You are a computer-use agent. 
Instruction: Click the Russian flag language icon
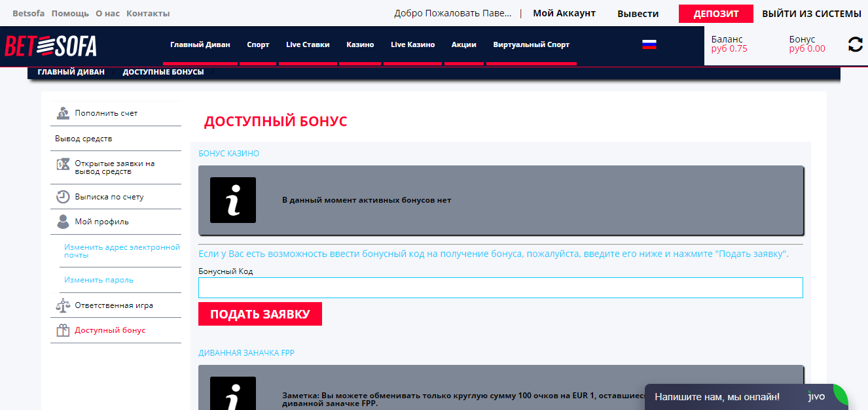click(649, 44)
